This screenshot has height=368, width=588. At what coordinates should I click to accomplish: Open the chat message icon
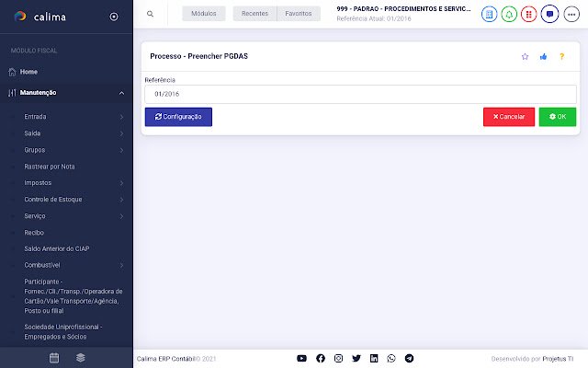tap(549, 15)
